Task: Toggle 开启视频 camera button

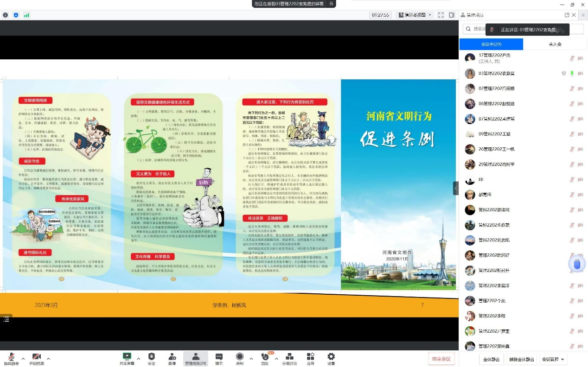Action: (x=36, y=358)
